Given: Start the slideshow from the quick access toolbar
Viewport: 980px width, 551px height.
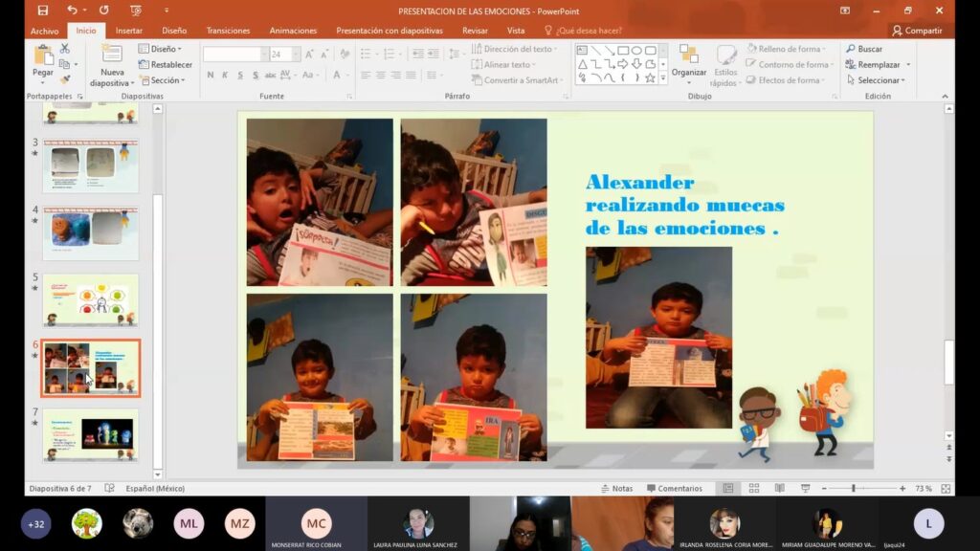Looking at the screenshot, I should pos(136,11).
